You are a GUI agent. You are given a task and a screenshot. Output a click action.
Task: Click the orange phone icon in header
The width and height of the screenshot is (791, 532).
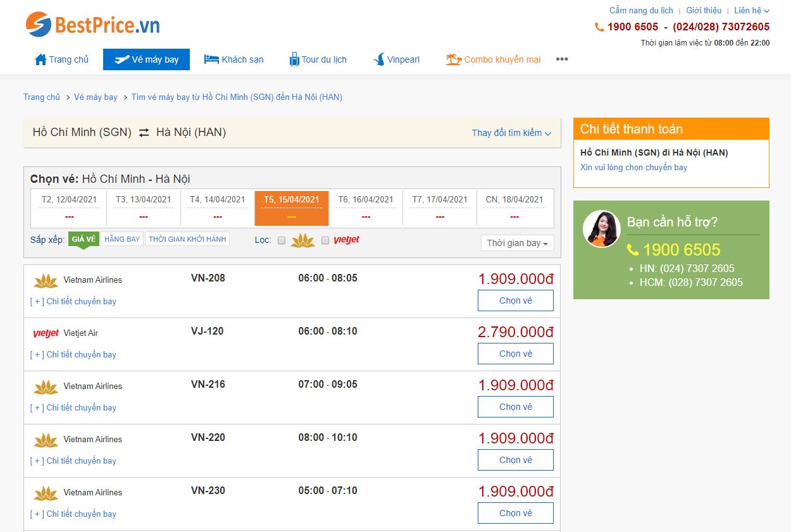click(x=599, y=27)
